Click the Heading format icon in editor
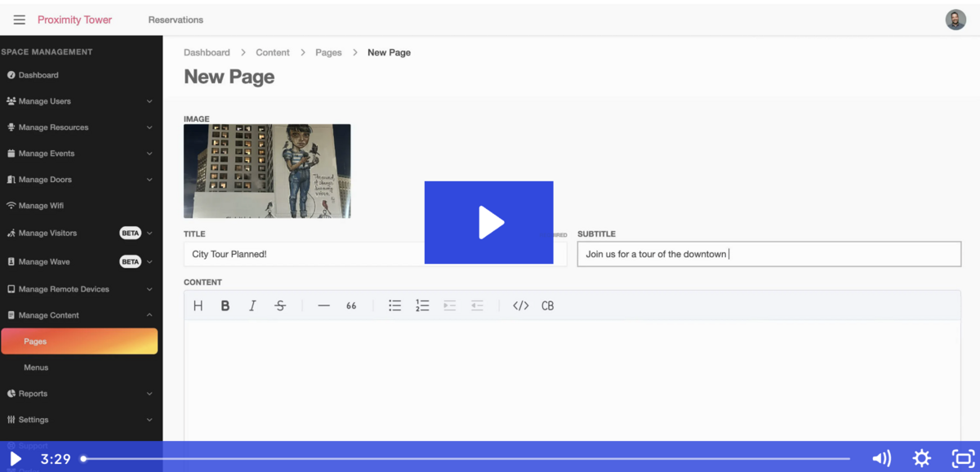This screenshot has width=980, height=472. tap(198, 306)
